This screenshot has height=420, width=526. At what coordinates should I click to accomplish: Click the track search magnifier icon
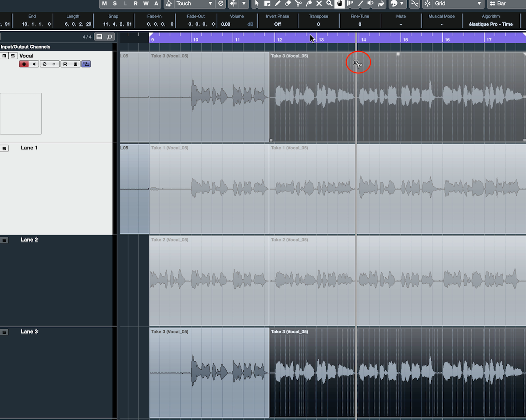(x=110, y=37)
